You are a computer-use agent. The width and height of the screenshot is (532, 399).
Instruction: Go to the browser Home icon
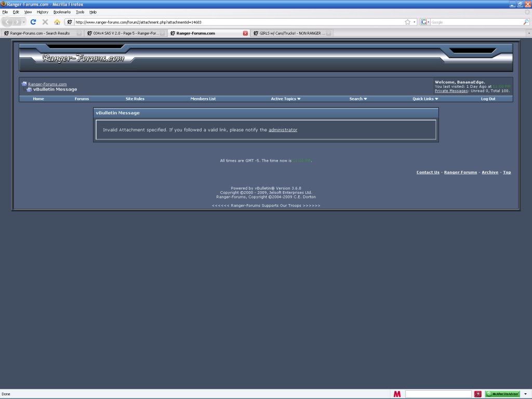pos(57,22)
